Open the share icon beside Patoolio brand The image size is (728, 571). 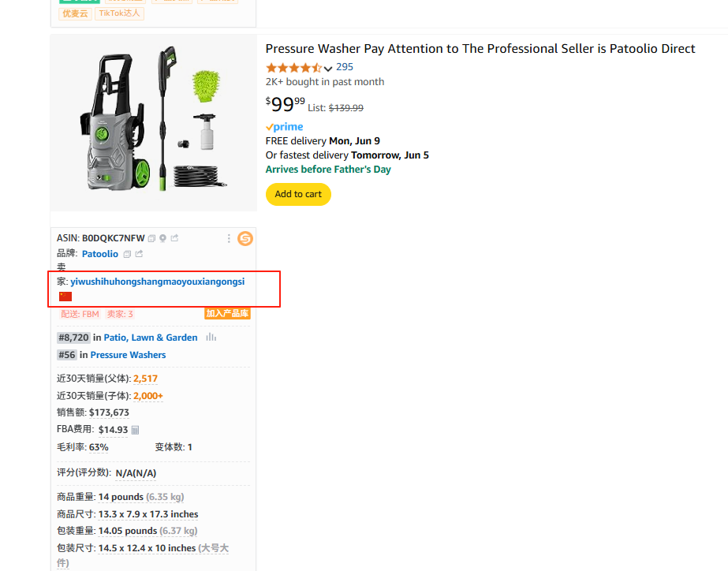pos(139,254)
